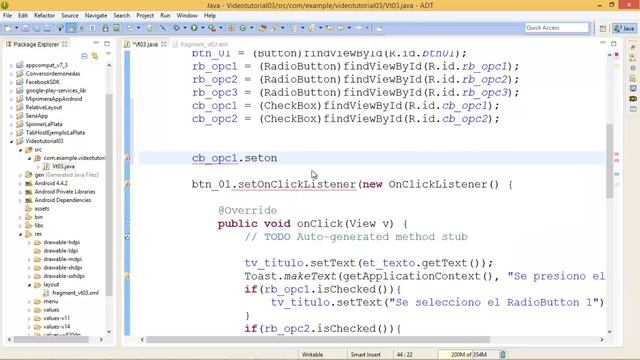Click the Run External Tools icon
This screenshot has height=360, width=640.
pos(212,28)
